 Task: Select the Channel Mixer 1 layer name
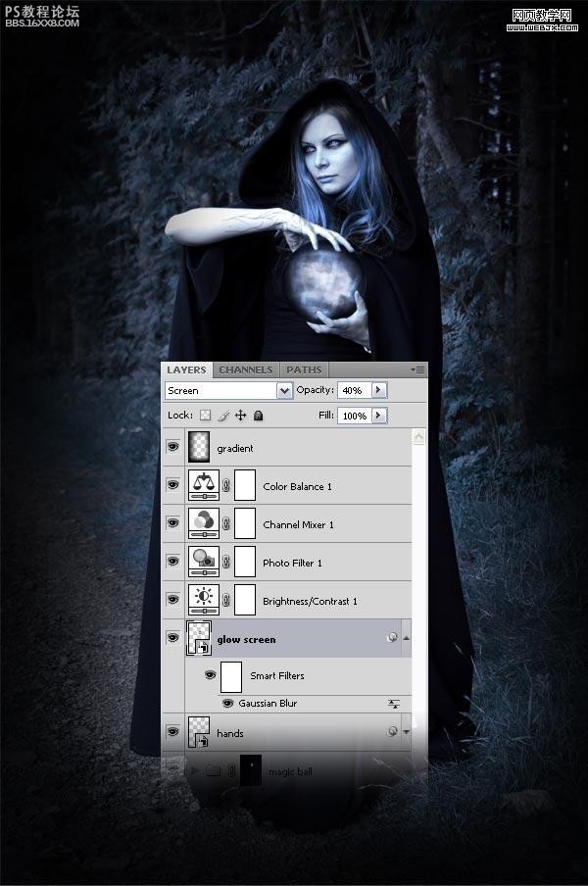coord(298,525)
